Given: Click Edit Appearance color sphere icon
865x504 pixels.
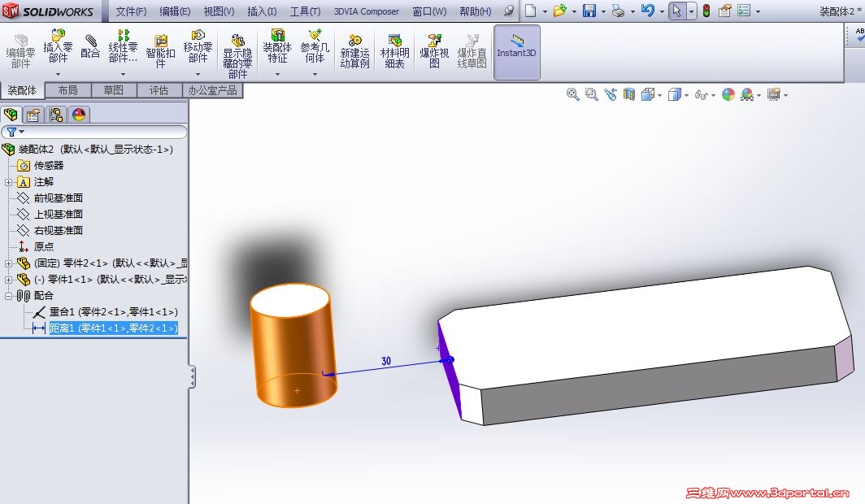Looking at the screenshot, I should pos(728,94).
